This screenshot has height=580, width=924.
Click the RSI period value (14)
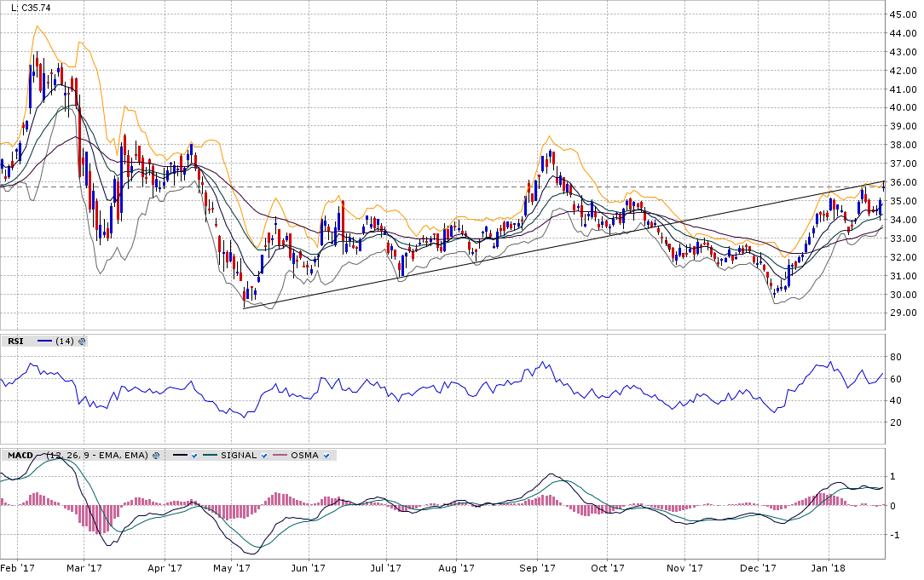click(64, 341)
